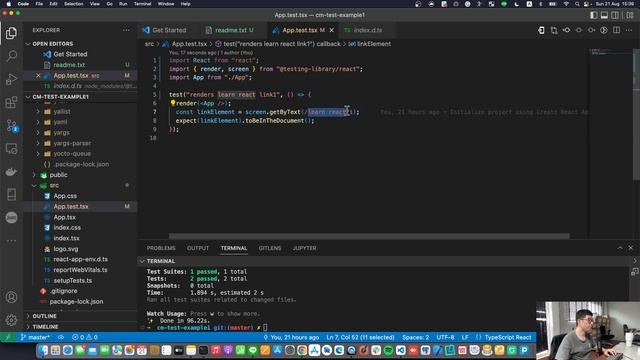Viewport: 640px width, 360px height.
Task: Toggle secondary sidebar layout icon
Action: coord(615,15)
